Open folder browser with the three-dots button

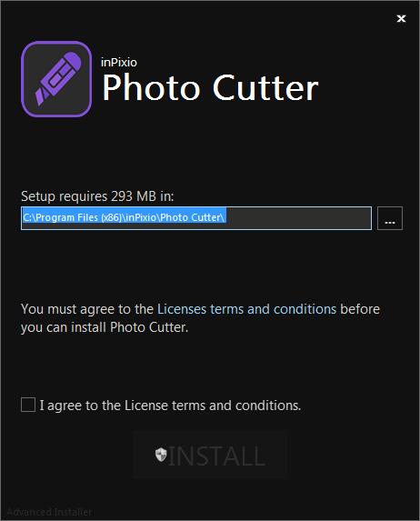[x=390, y=218]
